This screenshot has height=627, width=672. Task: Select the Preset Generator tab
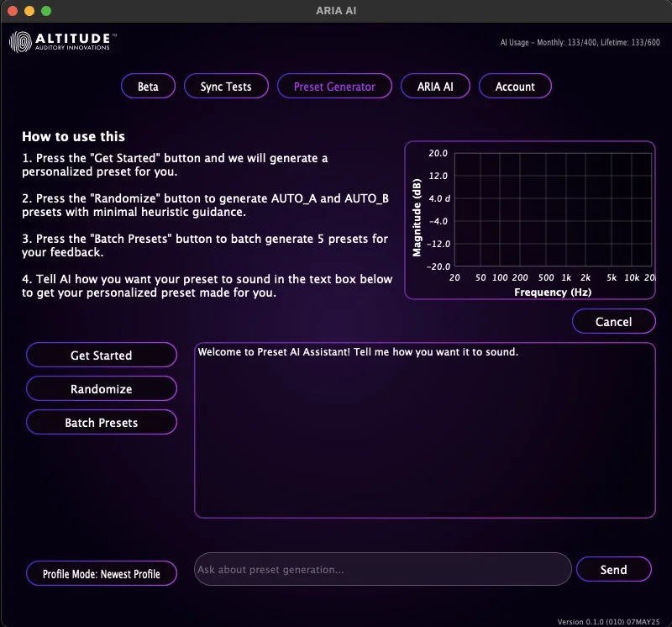click(x=334, y=86)
